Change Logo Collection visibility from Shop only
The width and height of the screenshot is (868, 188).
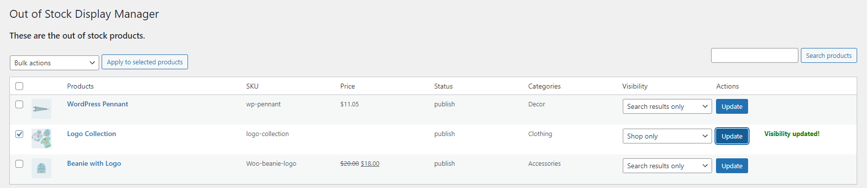pyautogui.click(x=667, y=136)
